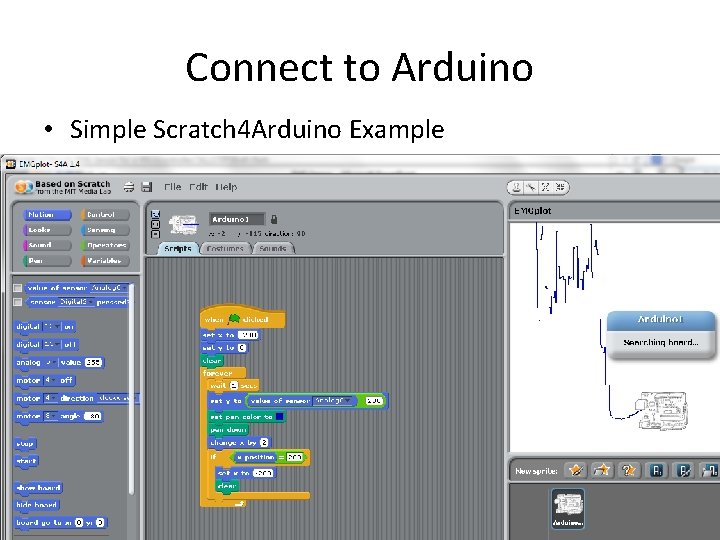Enable 'sensor Digital2 pressed?' stage monitor
720x540 pixels.
[17, 302]
